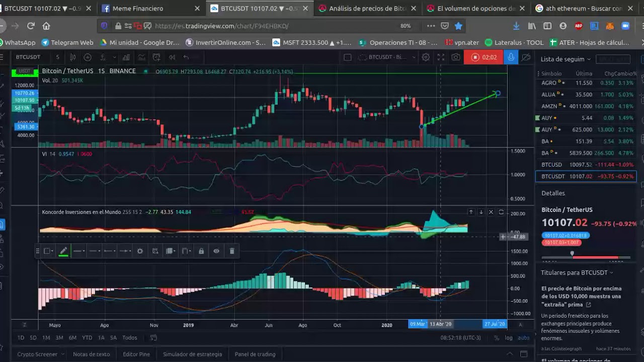Delete the selected drawing with the trash icon
Viewport: 644px width, 362px height.
pos(232,251)
